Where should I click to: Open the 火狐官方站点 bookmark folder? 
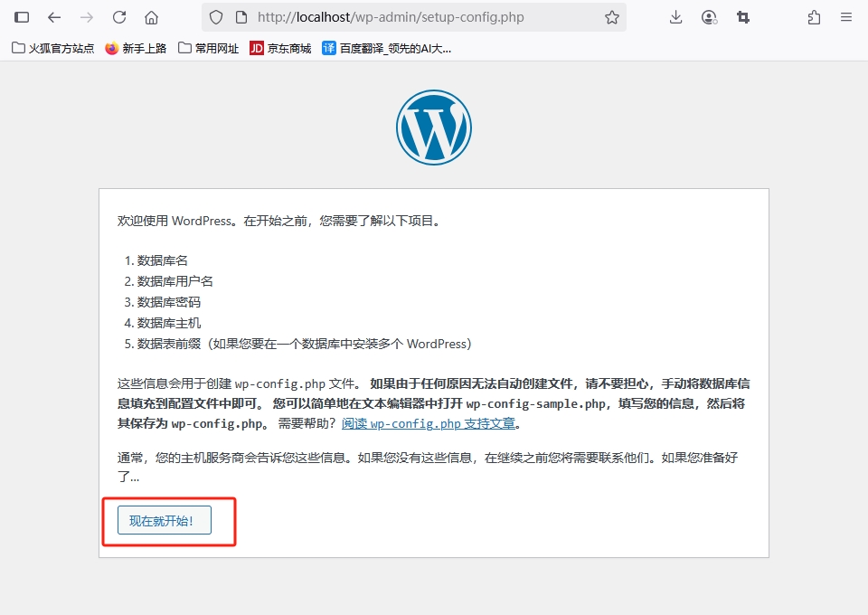(53, 48)
